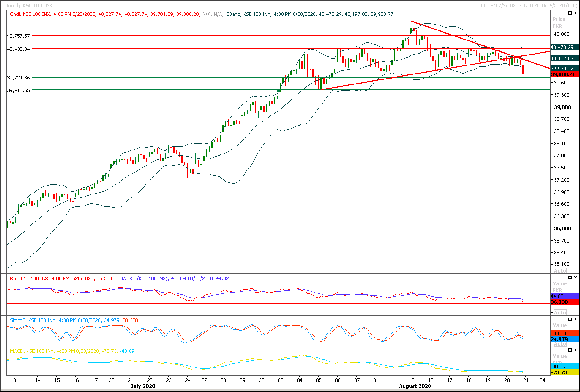Viewport: 580px width, 392px height.
Task: Select the RSI, KSE 100 INX legend label
Action: tap(30, 278)
